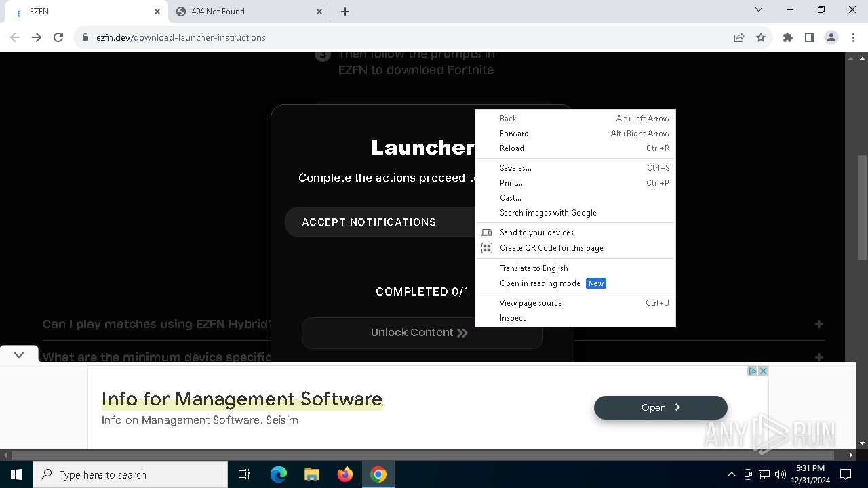Open the Windows Start menu
Screen dimensions: 868x488
(16, 474)
